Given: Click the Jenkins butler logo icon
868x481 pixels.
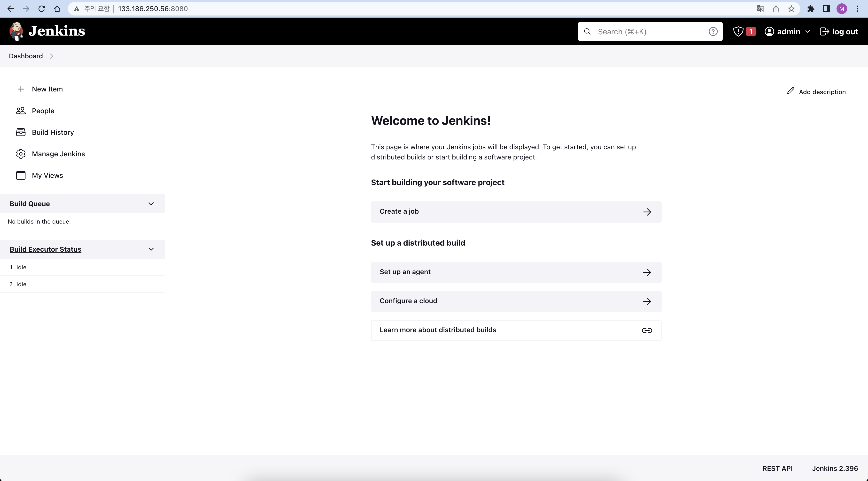Looking at the screenshot, I should 16,31.
